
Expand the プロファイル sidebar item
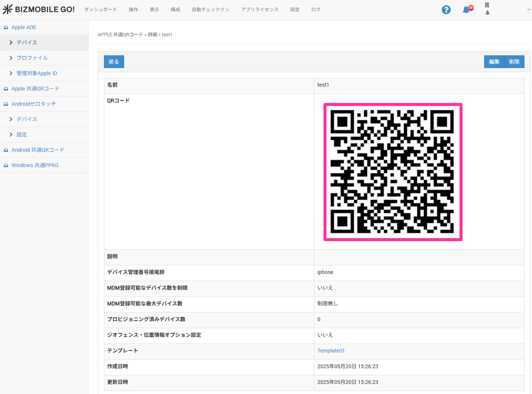pos(11,58)
